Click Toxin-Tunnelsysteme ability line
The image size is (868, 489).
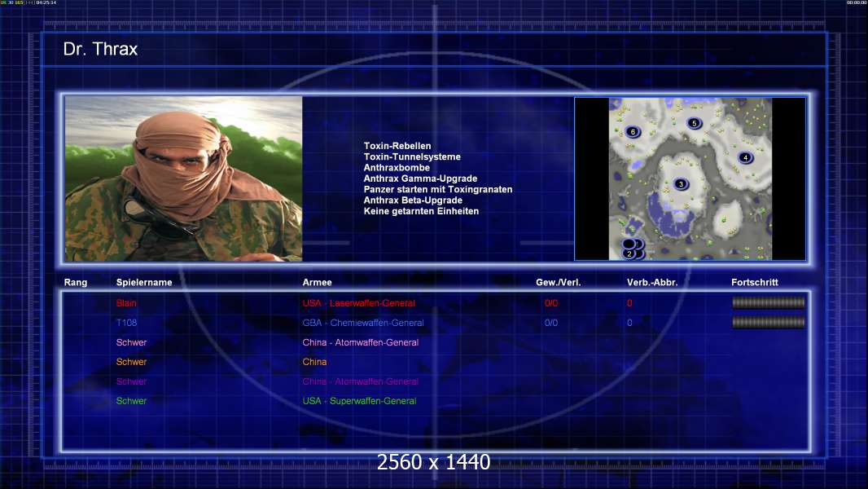click(x=412, y=156)
